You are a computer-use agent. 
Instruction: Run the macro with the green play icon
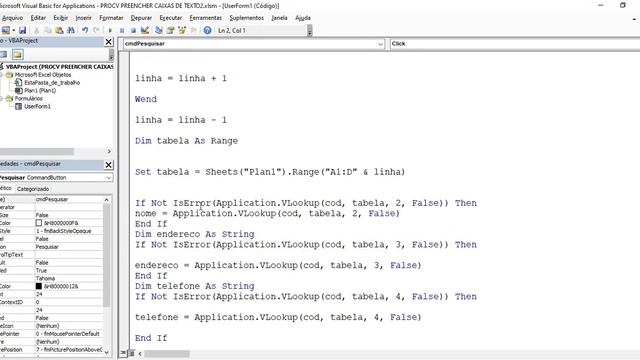(x=110, y=30)
